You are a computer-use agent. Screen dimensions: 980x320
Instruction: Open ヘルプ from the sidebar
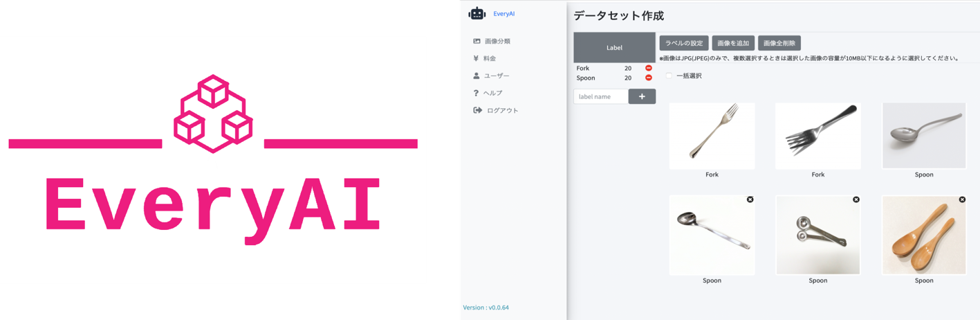click(488, 93)
